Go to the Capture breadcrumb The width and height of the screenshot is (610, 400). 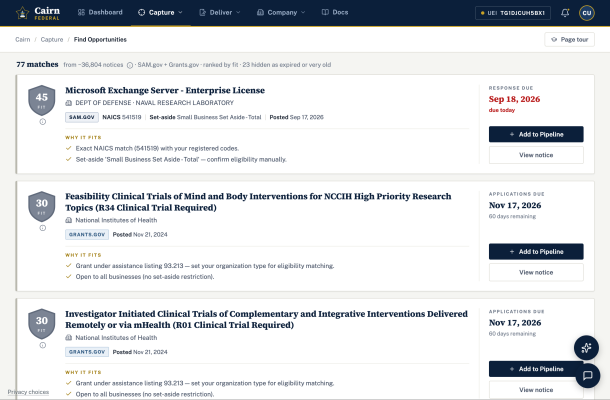[52, 39]
